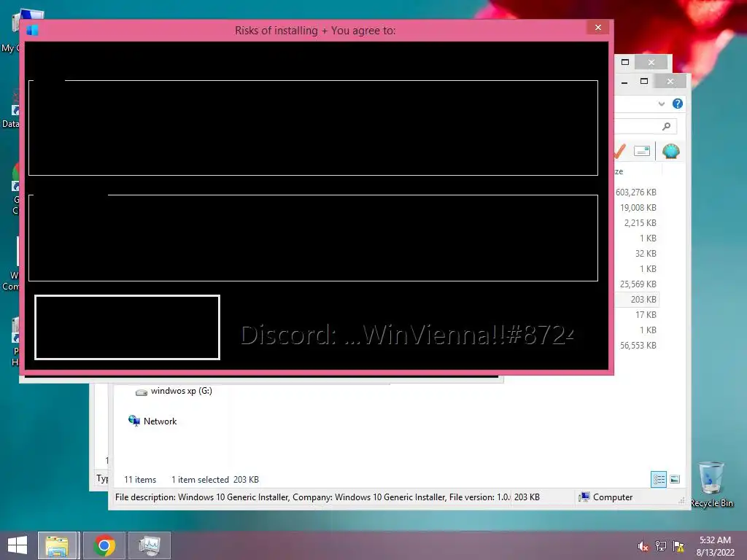This screenshot has width=747, height=560.
Task: Select the 19,008 KB file row
Action: pyautogui.click(x=638, y=208)
